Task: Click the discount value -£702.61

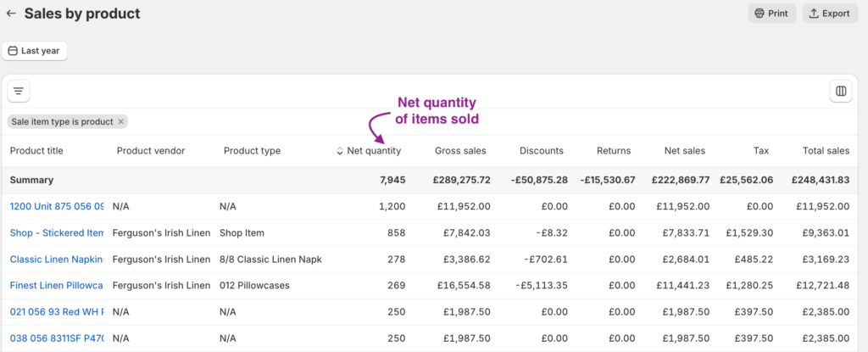Action: [547, 259]
